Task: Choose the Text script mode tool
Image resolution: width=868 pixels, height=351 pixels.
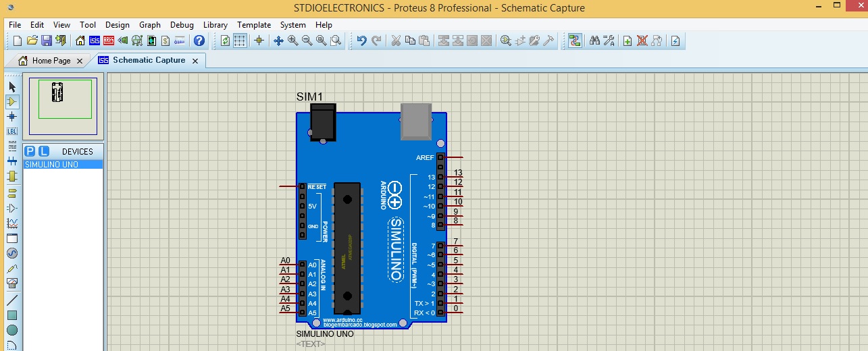Action: [x=12, y=146]
